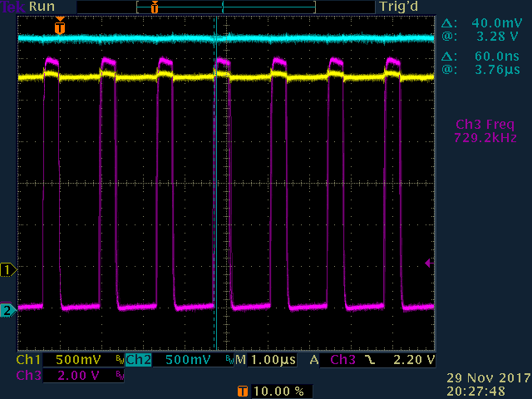Click the 60.0ns cursor delta time readout

point(497,56)
